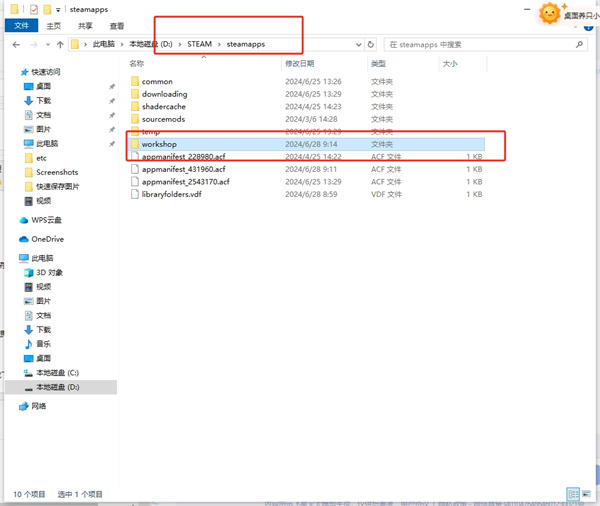Select 本地磁盘 (C:) drive
The image size is (600, 506).
pyautogui.click(x=57, y=372)
